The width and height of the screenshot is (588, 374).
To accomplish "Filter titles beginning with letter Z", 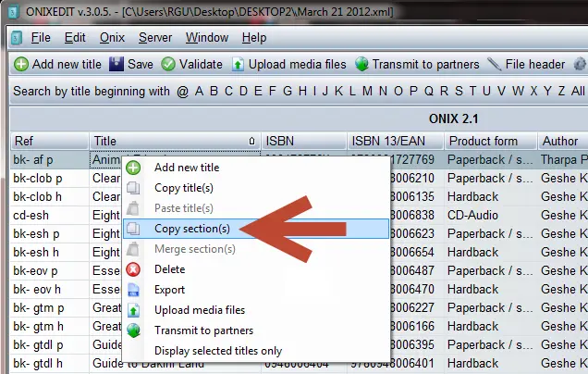I will pyautogui.click(x=561, y=92).
